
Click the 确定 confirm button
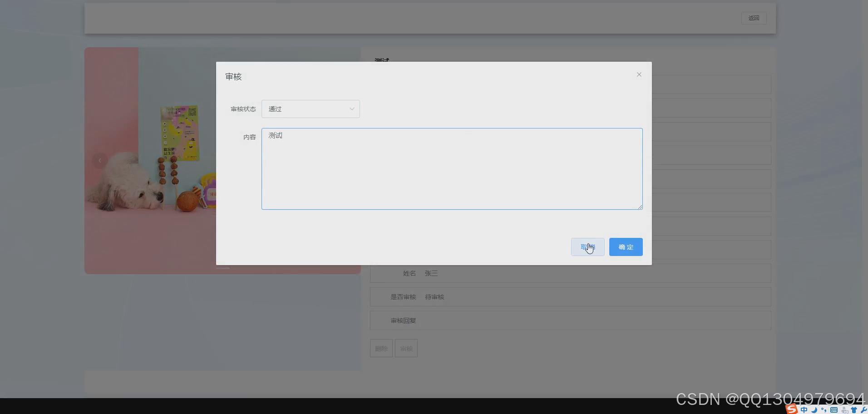click(625, 247)
